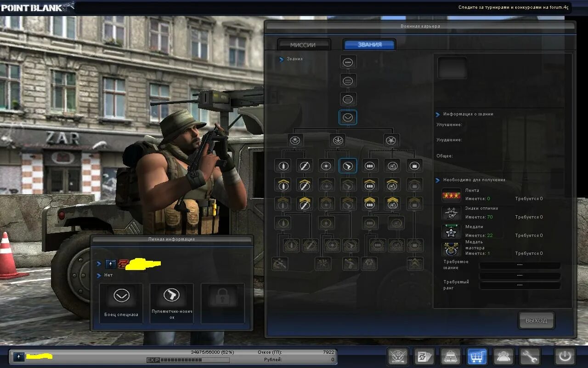Select the double-chevron three-bullets badge
The image size is (588, 368).
pyautogui.click(x=370, y=204)
